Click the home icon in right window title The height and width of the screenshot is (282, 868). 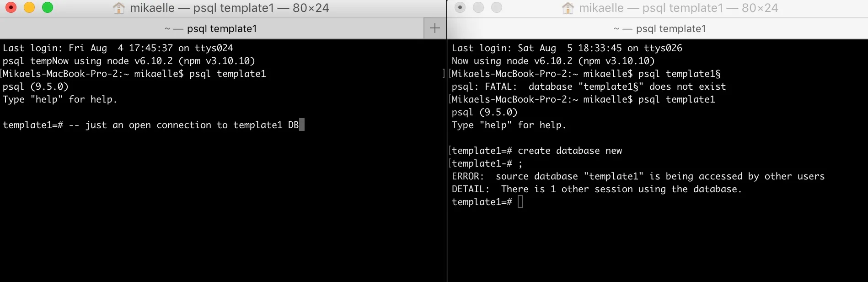[x=568, y=8]
